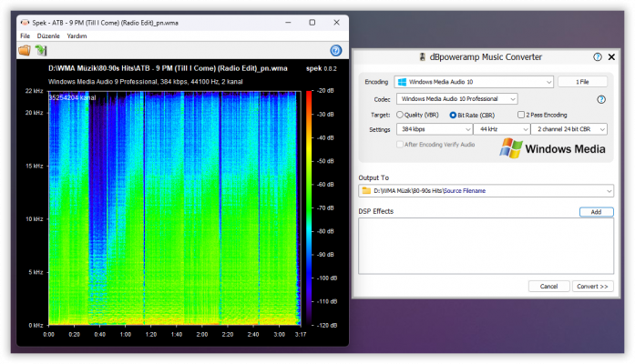Click dBpoweramp microphone logo icon
Image resolution: width=635 pixels, height=364 pixels.
[423, 57]
